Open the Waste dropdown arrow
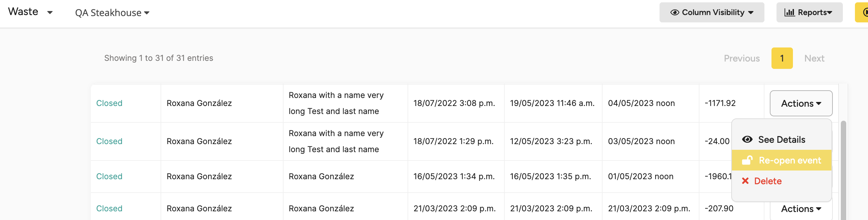 point(50,13)
